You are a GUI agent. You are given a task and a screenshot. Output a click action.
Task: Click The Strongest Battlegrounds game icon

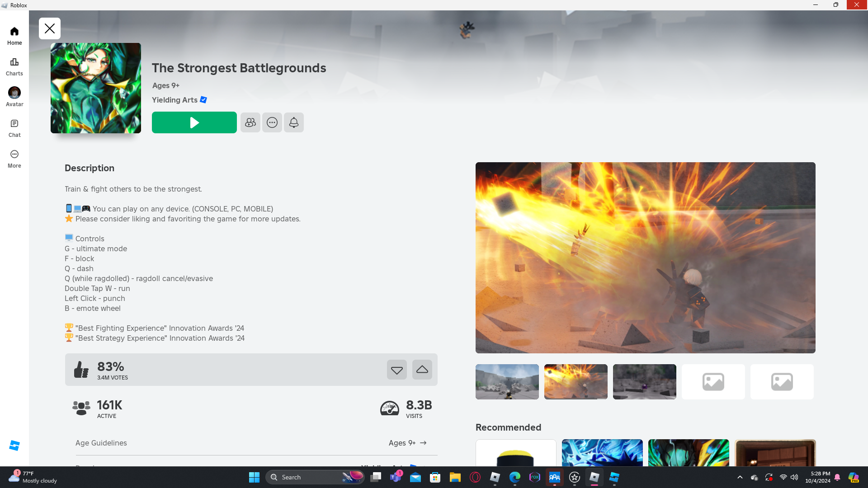[96, 88]
